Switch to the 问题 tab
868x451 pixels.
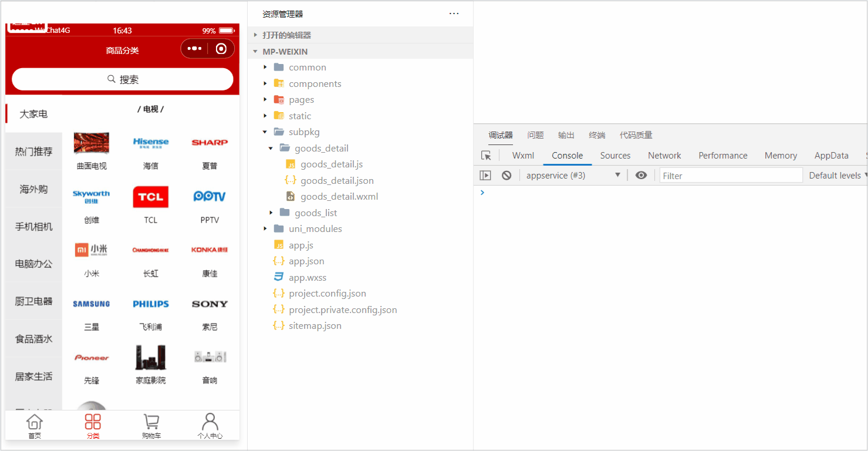point(535,135)
